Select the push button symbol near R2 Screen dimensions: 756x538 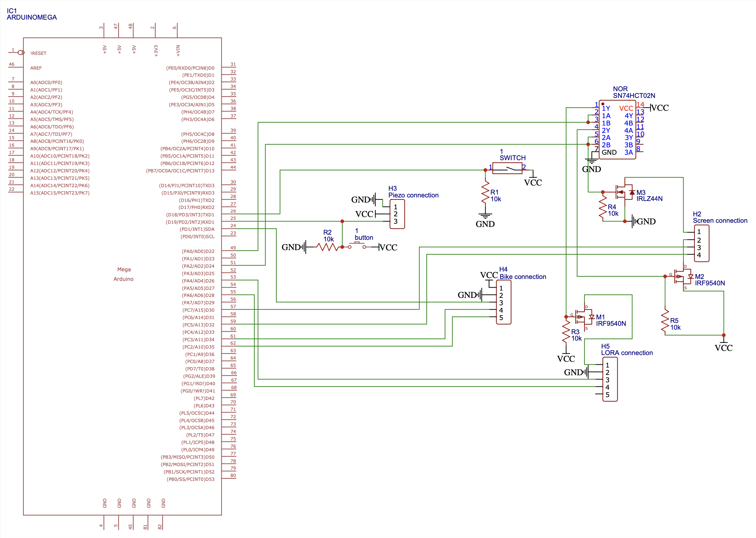(x=357, y=246)
